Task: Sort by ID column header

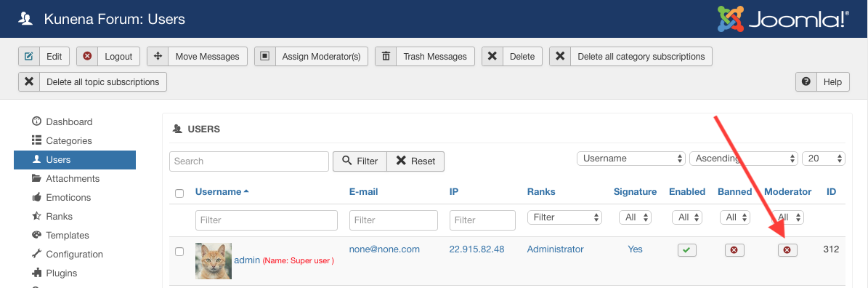Action: click(832, 191)
